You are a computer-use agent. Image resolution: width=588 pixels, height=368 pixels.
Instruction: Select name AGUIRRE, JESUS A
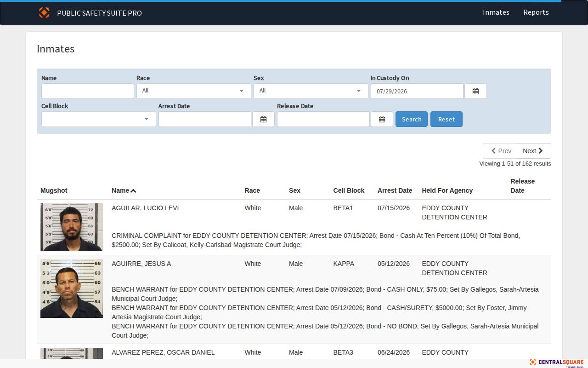(141, 264)
